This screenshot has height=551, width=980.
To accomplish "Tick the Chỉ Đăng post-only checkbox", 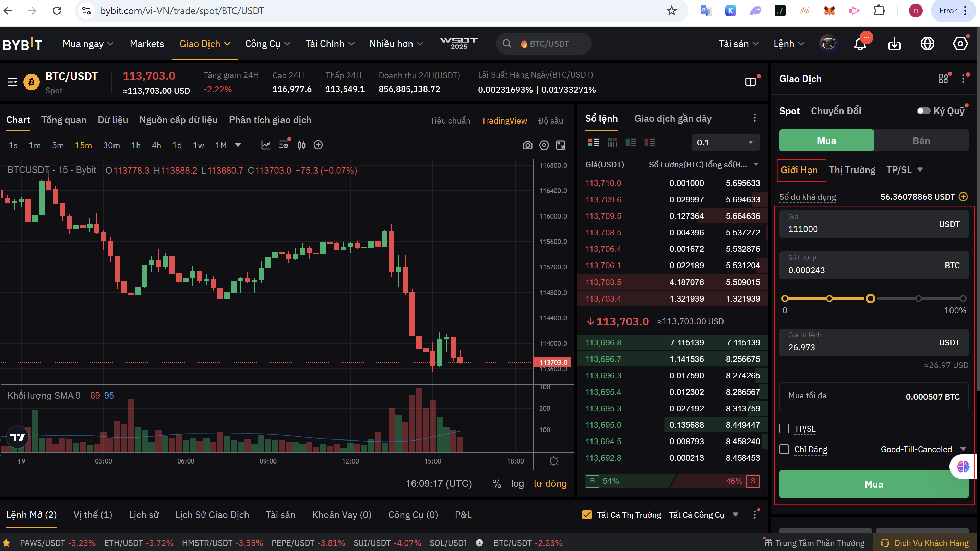I will 784,449.
